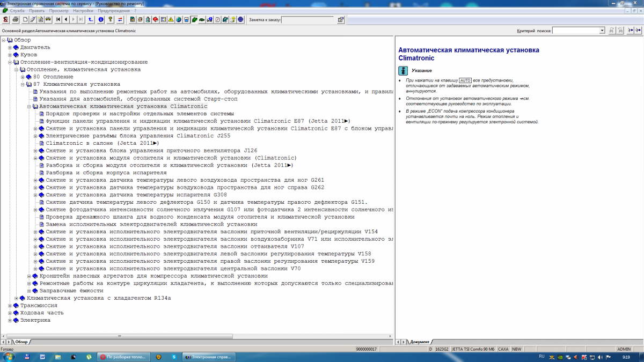The width and height of the screenshot is (644, 362).
Task: Click the '9000000017' status bar value
Action: click(x=367, y=349)
